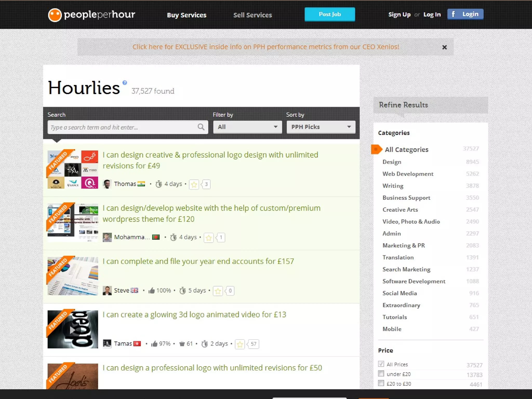The width and height of the screenshot is (532, 399).
Task: Enable the £20 to £30 checkbox
Action: coord(381,383)
